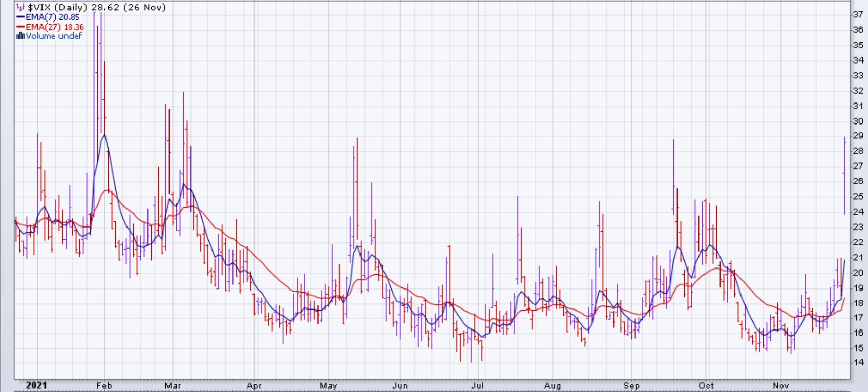The height and width of the screenshot is (392, 868).
Task: Click the 14 value on the price axis
Action: (858, 362)
